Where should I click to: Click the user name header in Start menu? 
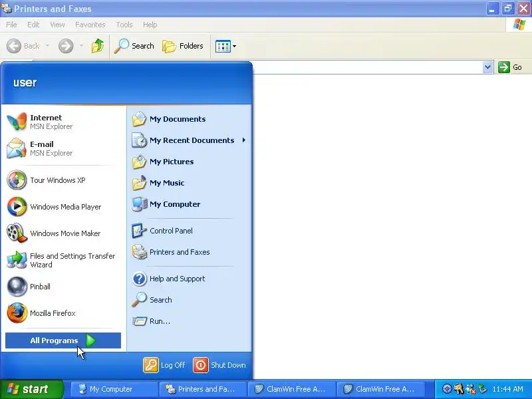(x=25, y=82)
